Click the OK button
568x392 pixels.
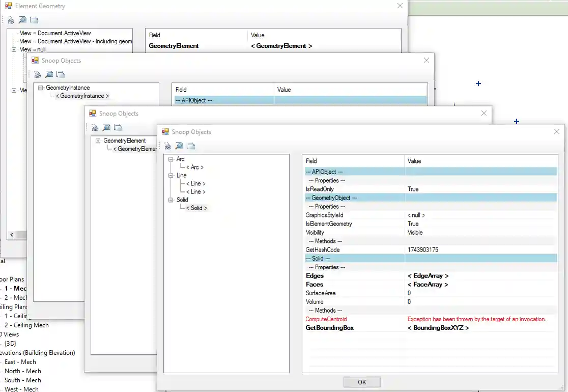tap(362, 382)
